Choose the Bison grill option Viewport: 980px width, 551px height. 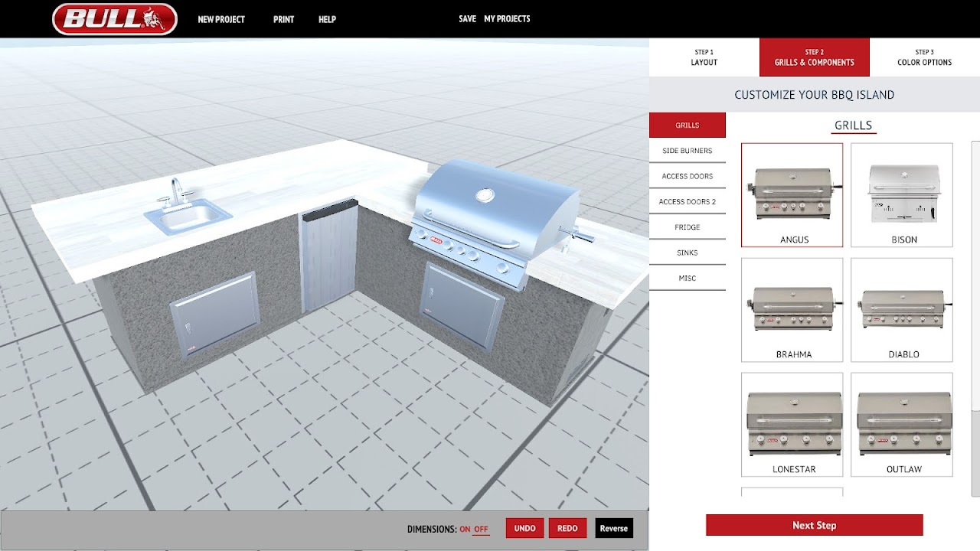901,194
